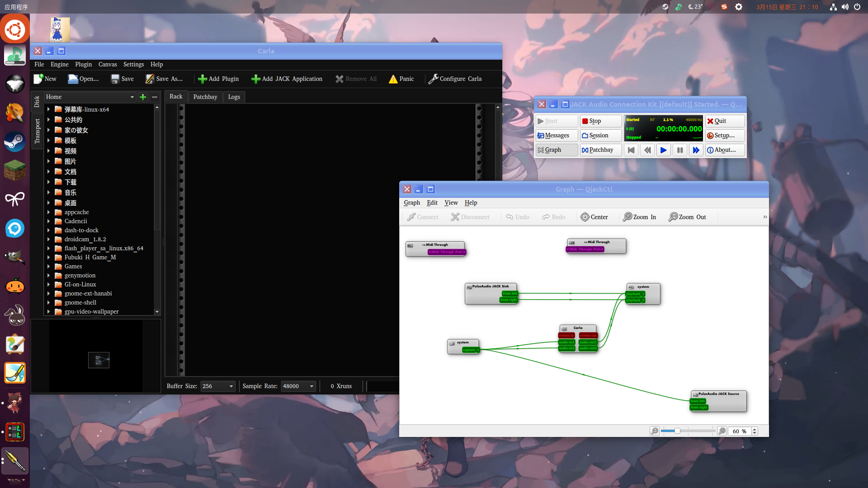Click New in the Carla toolbar
The width and height of the screenshot is (868, 488).
(x=45, y=79)
